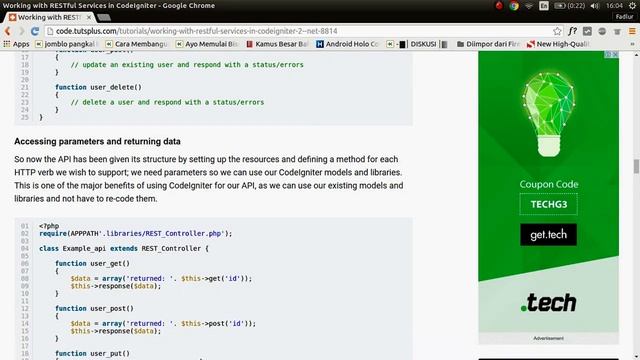Open the Wi-Fi network indicator
640x360 pixels.
coord(529,6)
